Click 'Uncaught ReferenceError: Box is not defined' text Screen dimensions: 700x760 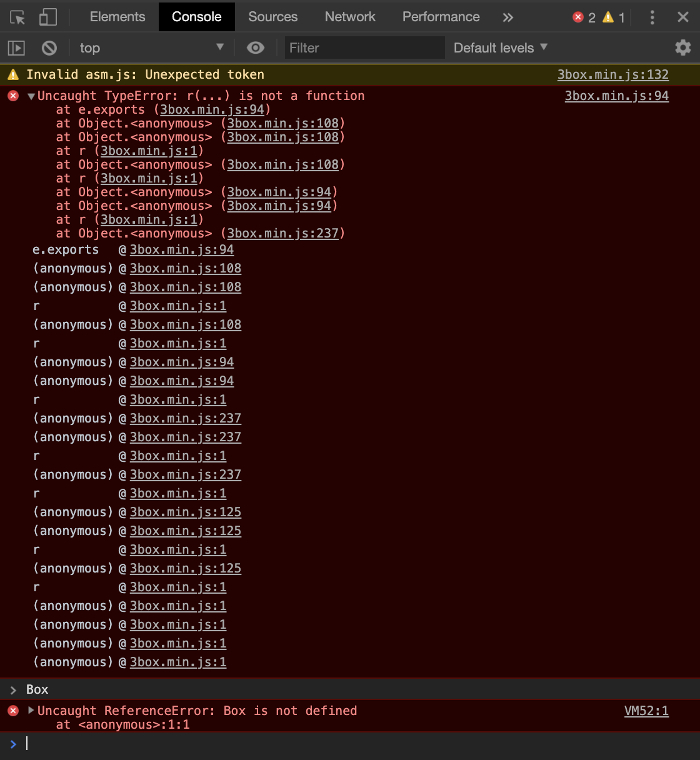click(x=197, y=711)
